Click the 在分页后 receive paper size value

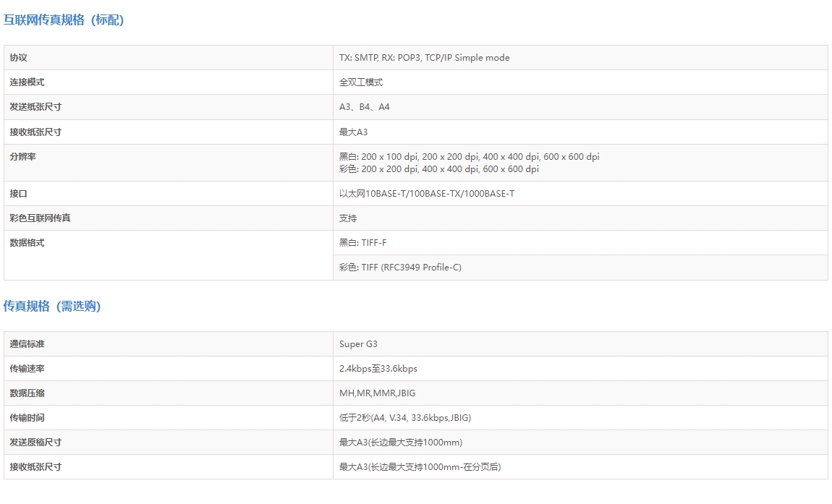point(420,467)
